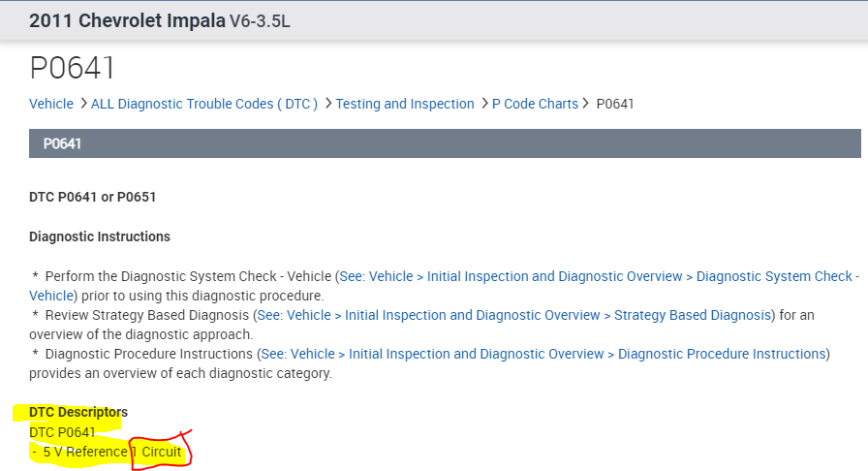This screenshot has width=868, height=471.
Task: Navigate to Testing and Inspection breadcrumb
Action: pos(405,104)
